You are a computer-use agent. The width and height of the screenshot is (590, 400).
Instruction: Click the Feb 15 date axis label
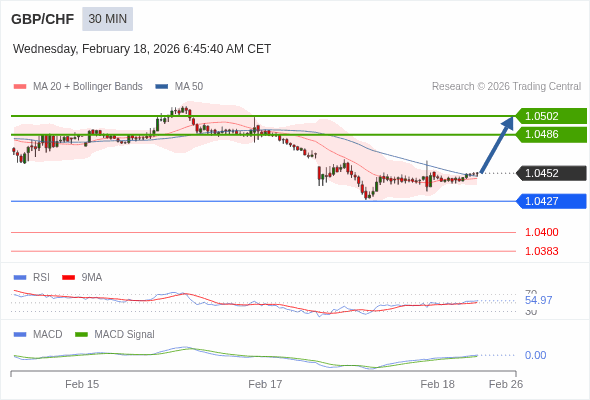(82, 384)
